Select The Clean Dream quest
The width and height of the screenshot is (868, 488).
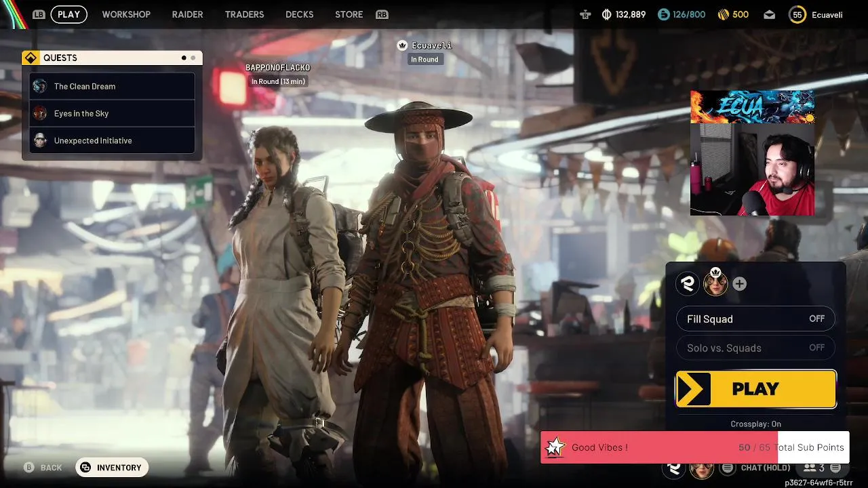point(112,86)
